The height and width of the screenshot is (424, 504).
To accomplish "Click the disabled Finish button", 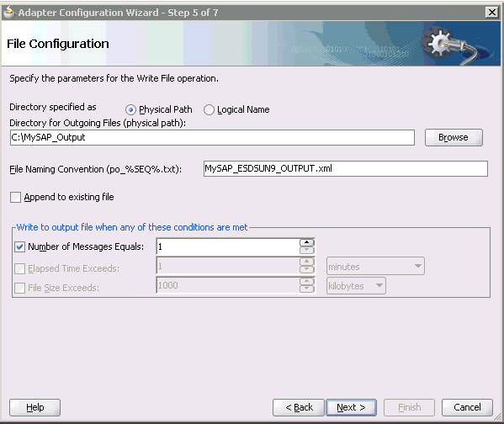I will (409, 408).
